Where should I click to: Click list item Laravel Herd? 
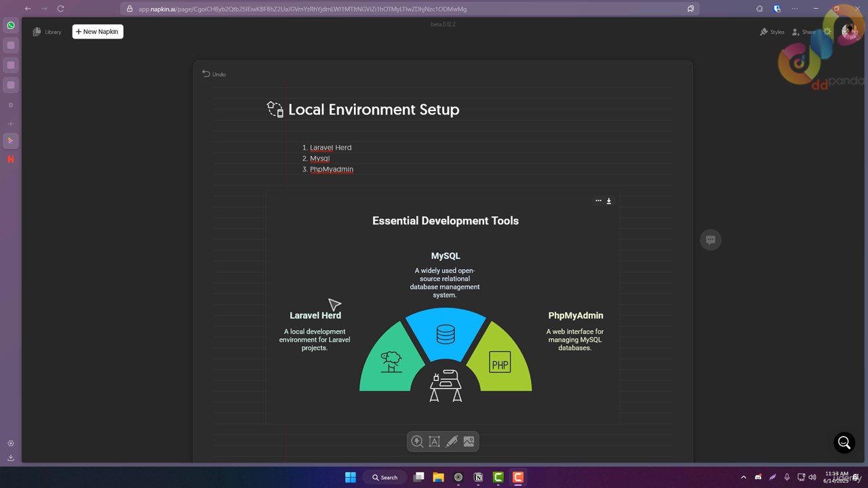(330, 147)
